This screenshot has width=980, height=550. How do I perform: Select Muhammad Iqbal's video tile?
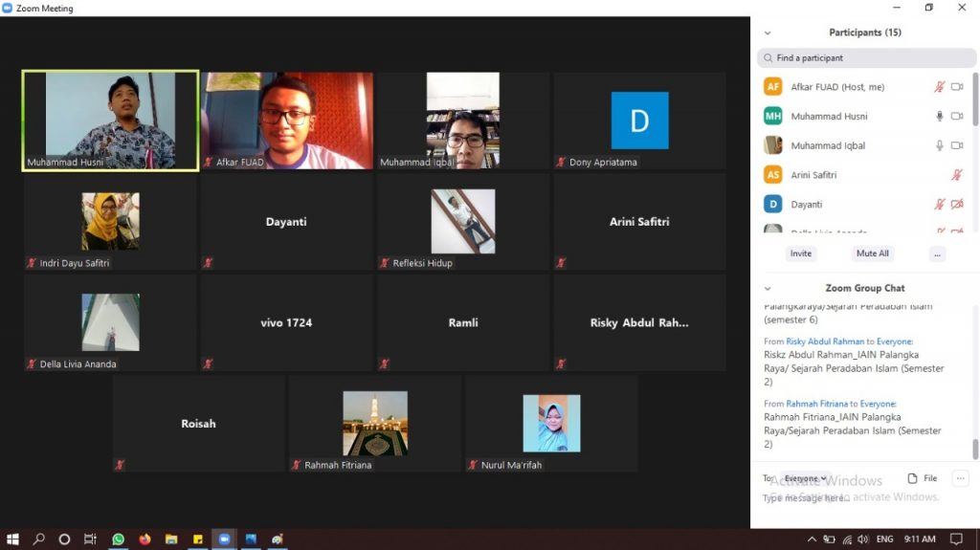463,121
